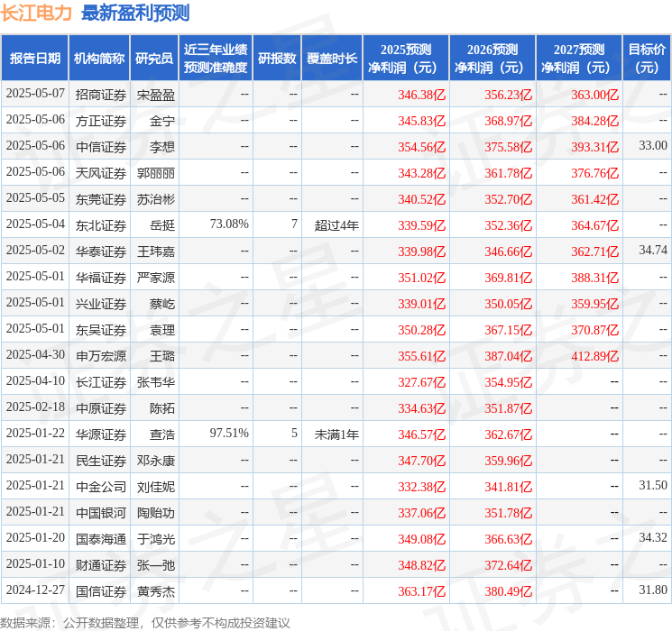Select the 华泰证券 institution cell
The width and height of the screenshot is (672, 631).
101,251
